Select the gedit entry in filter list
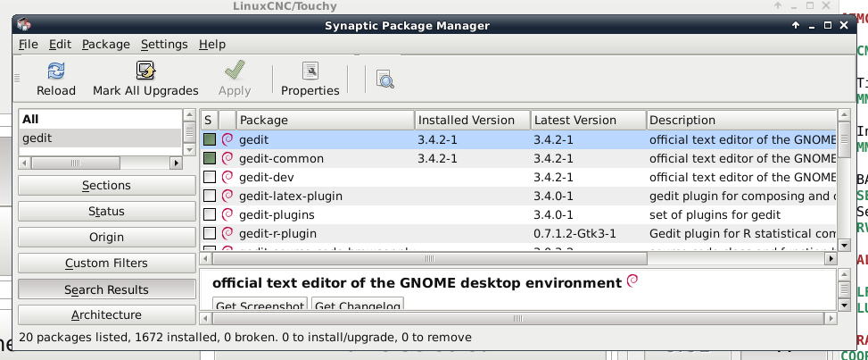This screenshot has height=360, width=868. click(x=100, y=138)
